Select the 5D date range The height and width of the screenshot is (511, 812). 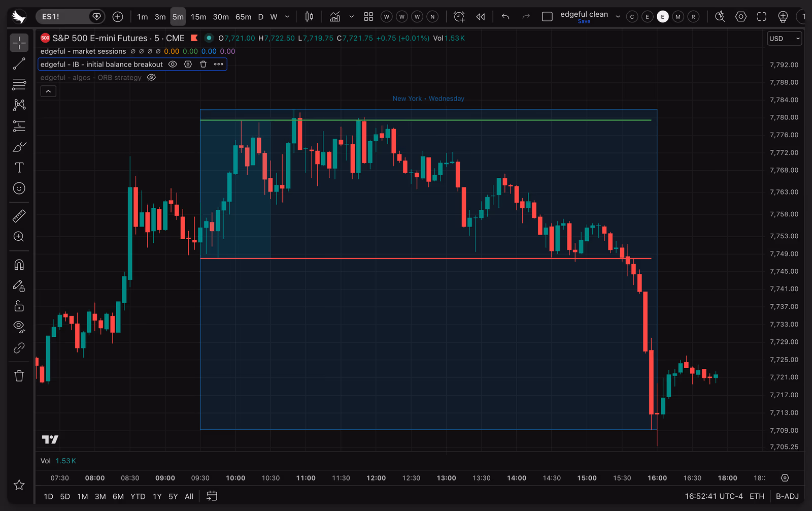[65, 496]
